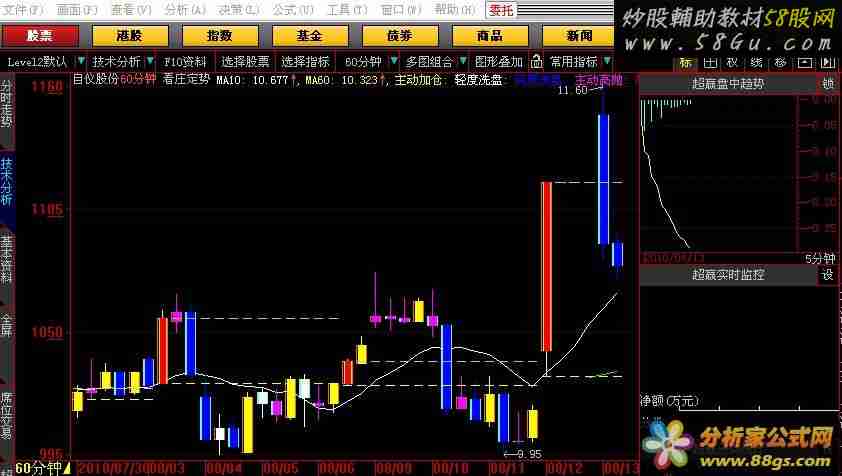Select the red 股票 category button
Screen dimensions: 842x476
coord(40,36)
